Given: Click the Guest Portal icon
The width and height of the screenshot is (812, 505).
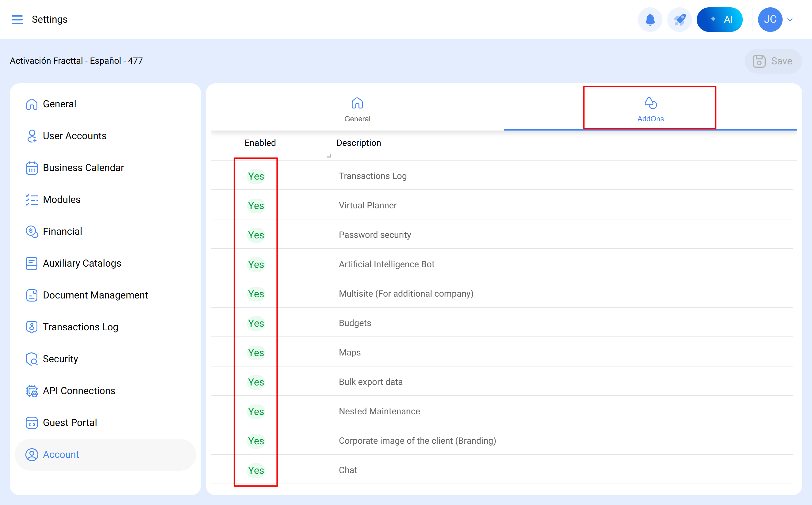Looking at the screenshot, I should 32,423.
